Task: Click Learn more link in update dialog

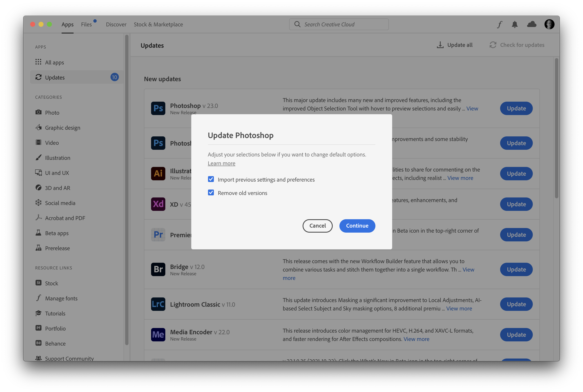Action: 221,163
